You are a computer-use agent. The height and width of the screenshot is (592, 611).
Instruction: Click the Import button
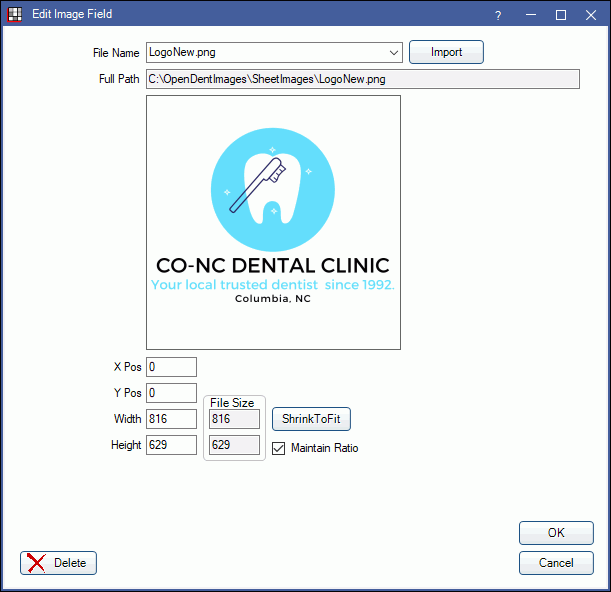click(446, 52)
